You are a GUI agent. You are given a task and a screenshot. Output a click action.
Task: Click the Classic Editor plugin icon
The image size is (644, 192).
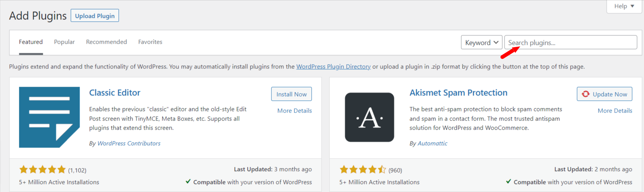[x=49, y=117]
